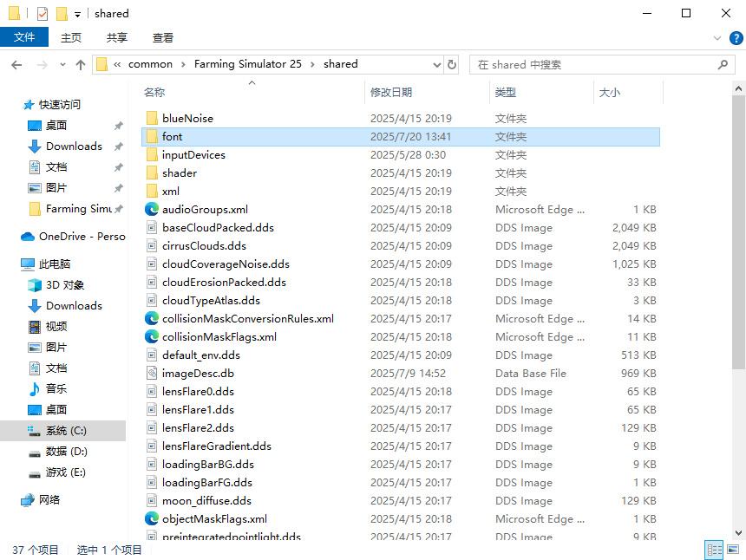The height and width of the screenshot is (560, 746).
Task: Expand the ribbon with the chevron
Action: (x=717, y=38)
